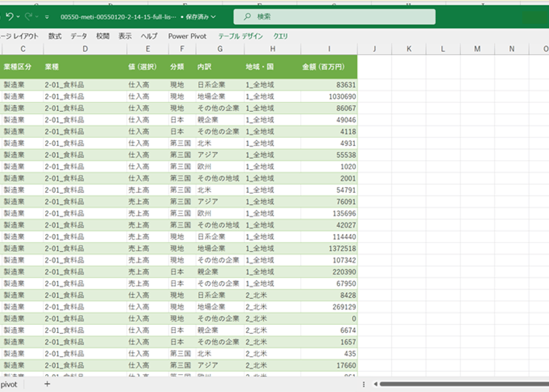Click the 分類 table header cell
The image size is (549, 392).
point(182,67)
